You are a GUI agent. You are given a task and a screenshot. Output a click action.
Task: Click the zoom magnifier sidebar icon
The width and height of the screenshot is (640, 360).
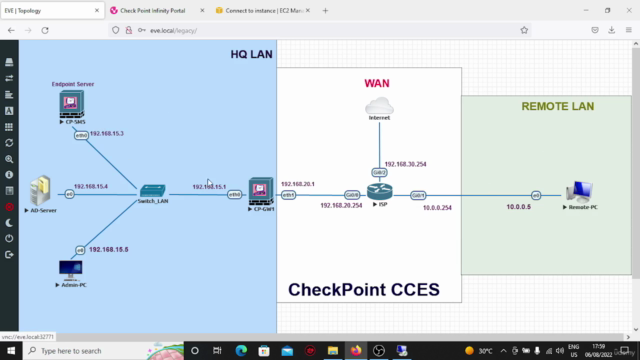(9, 159)
